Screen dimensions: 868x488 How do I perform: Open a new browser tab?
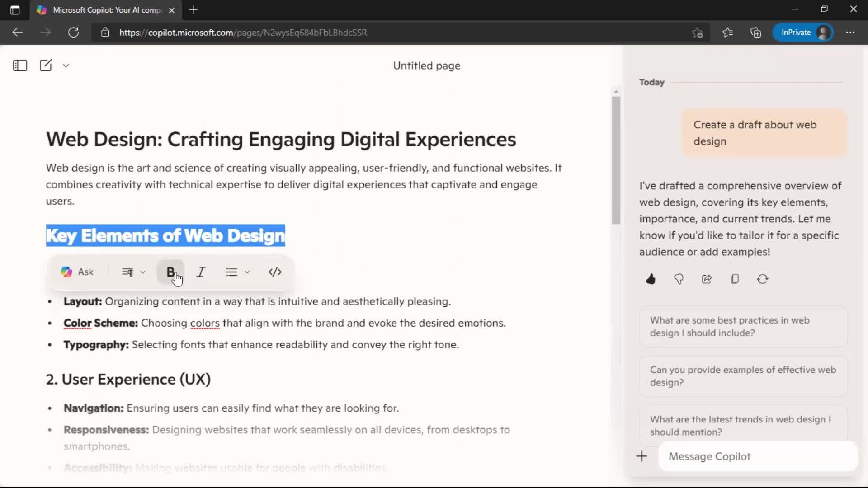tap(193, 10)
